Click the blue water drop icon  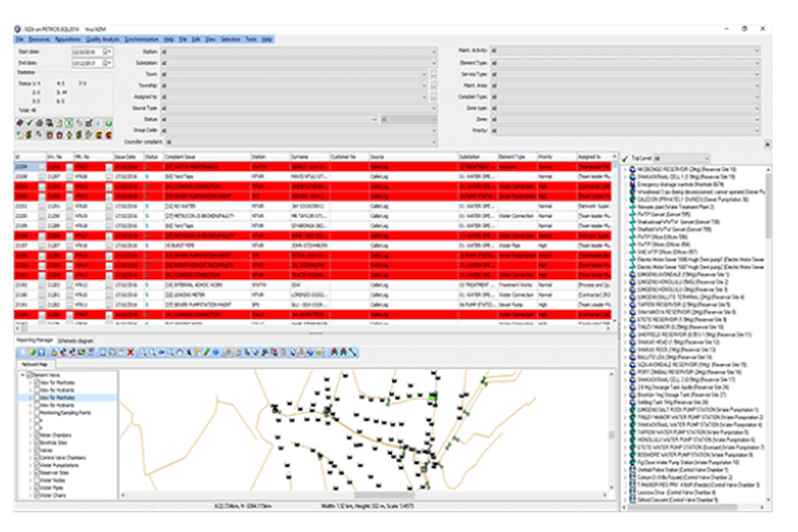pos(98,123)
